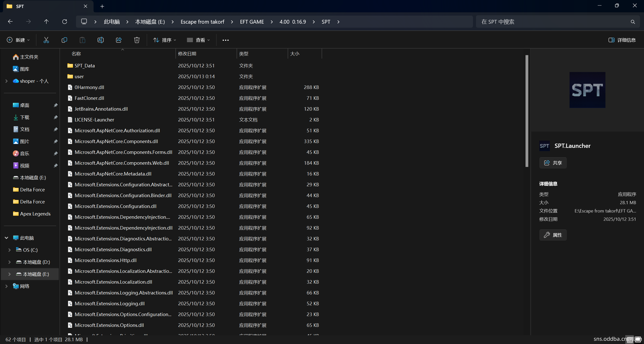Click the Rename icon in toolbar

coord(100,40)
